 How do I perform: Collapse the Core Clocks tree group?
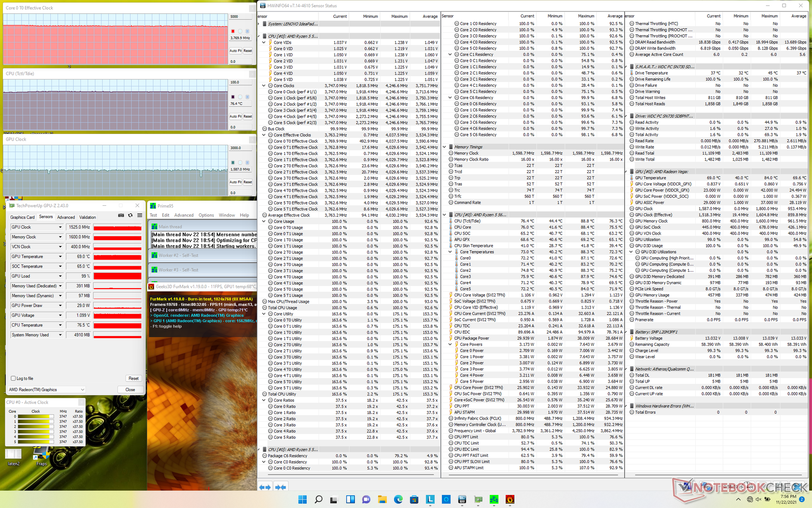(264, 86)
